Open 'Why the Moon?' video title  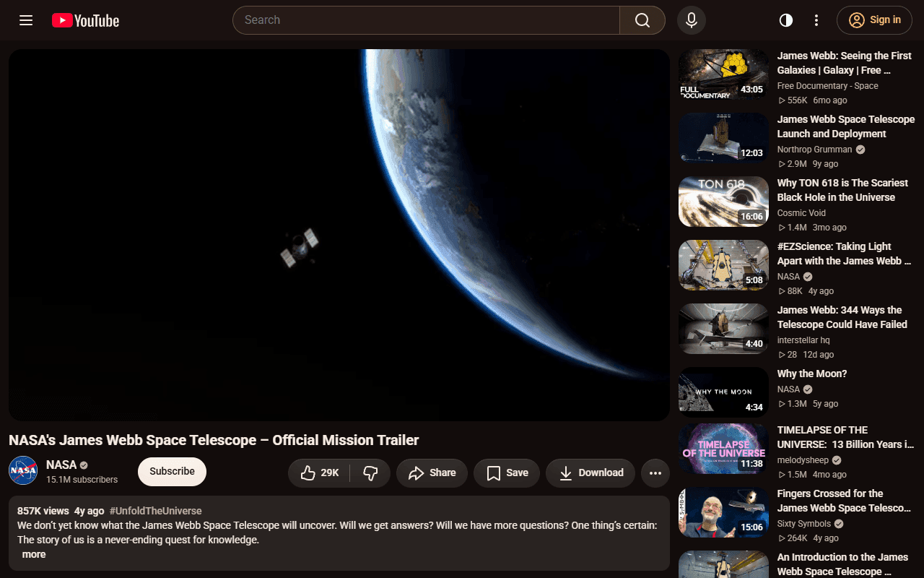812,374
